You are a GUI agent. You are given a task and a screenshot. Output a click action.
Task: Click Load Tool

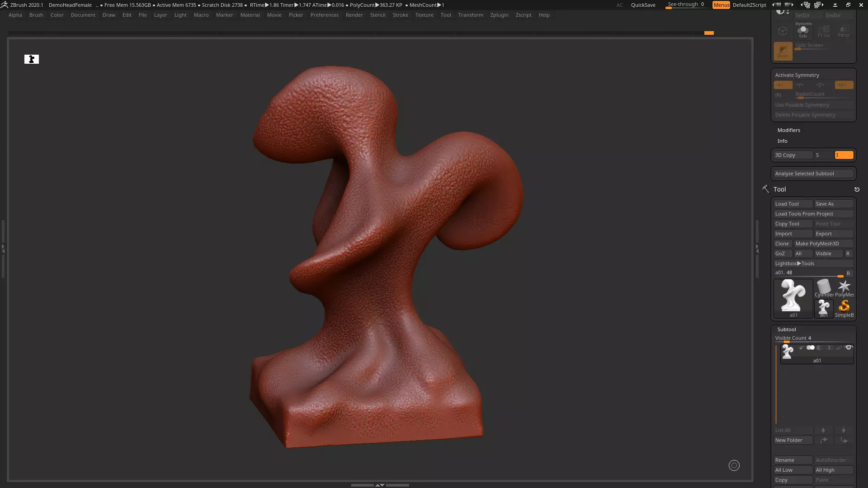(x=793, y=204)
